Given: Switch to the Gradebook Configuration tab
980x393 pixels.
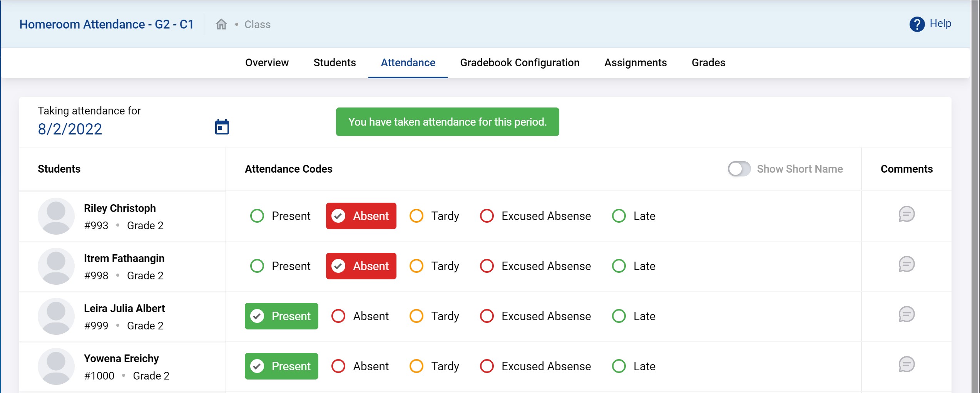Looking at the screenshot, I should pyautogui.click(x=519, y=63).
